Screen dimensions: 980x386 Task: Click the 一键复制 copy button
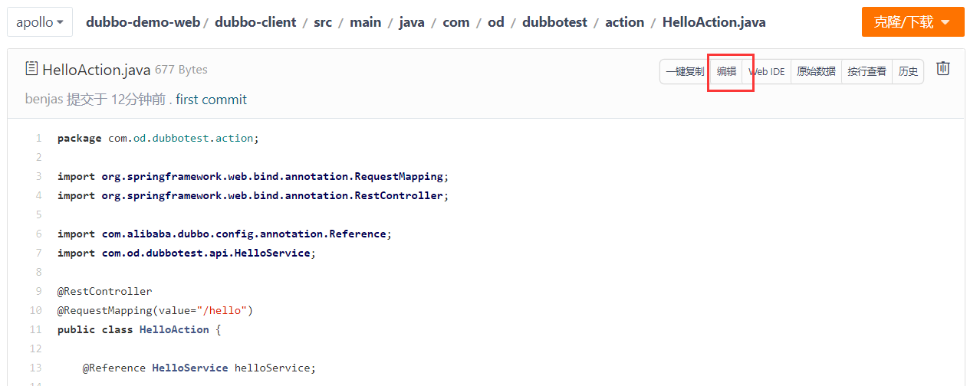pyautogui.click(x=684, y=71)
